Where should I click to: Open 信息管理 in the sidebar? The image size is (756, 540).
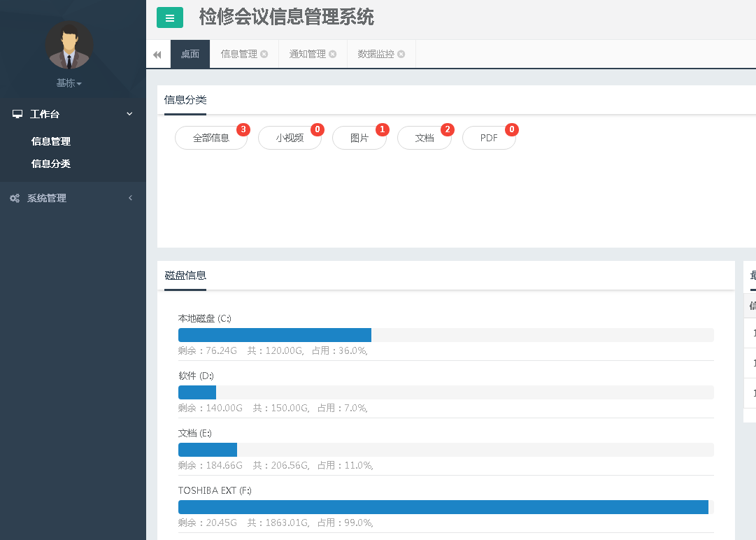point(51,141)
